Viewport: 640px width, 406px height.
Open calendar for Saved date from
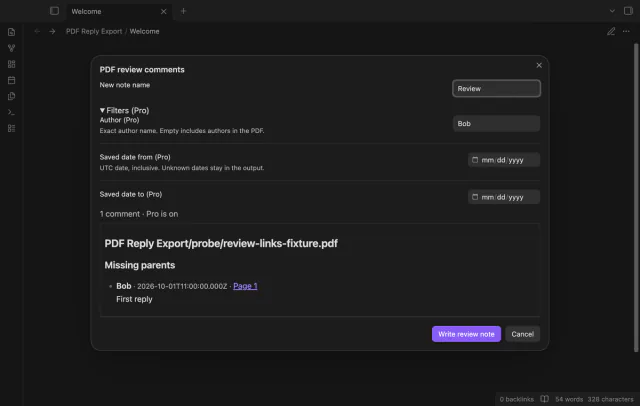point(475,160)
